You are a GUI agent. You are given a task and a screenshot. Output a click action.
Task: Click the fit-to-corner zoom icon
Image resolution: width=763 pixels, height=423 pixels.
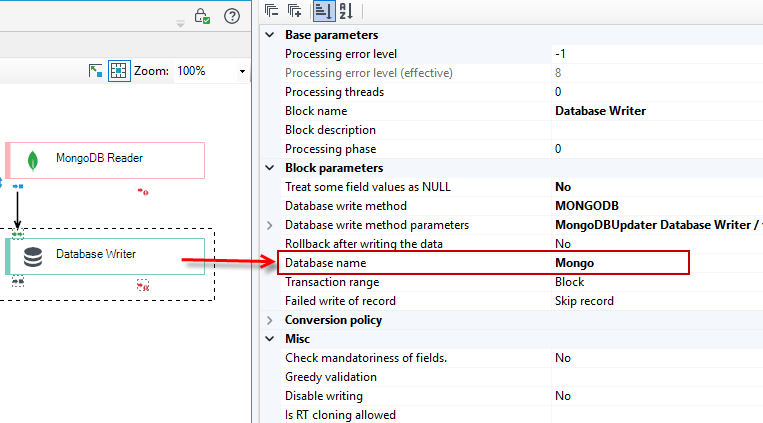(95, 71)
